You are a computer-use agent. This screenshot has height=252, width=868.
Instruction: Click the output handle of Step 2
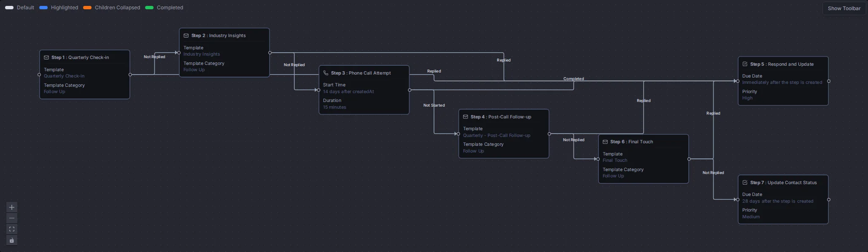click(270, 53)
